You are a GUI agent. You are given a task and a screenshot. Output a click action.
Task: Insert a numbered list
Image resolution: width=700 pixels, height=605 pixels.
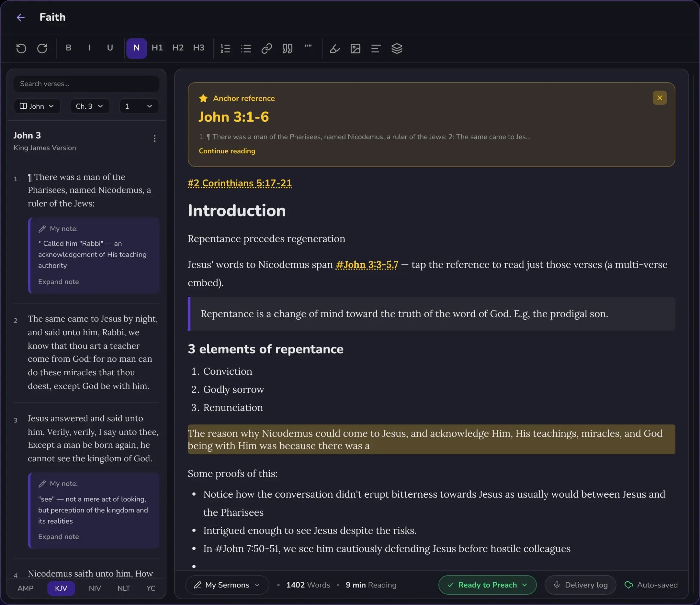[x=225, y=49]
